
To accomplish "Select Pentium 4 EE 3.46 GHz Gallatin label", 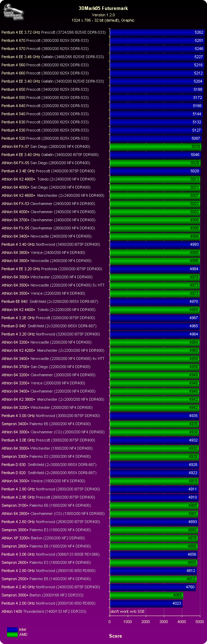I will (x=53, y=57).
